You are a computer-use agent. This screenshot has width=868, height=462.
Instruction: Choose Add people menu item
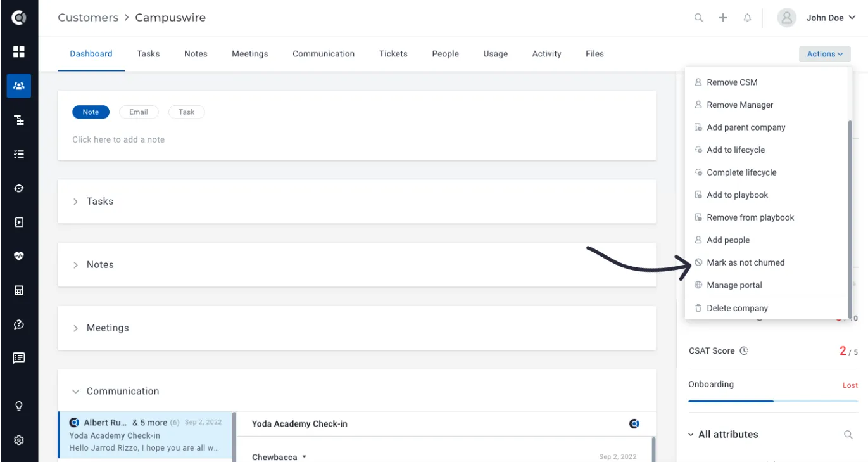click(766, 240)
